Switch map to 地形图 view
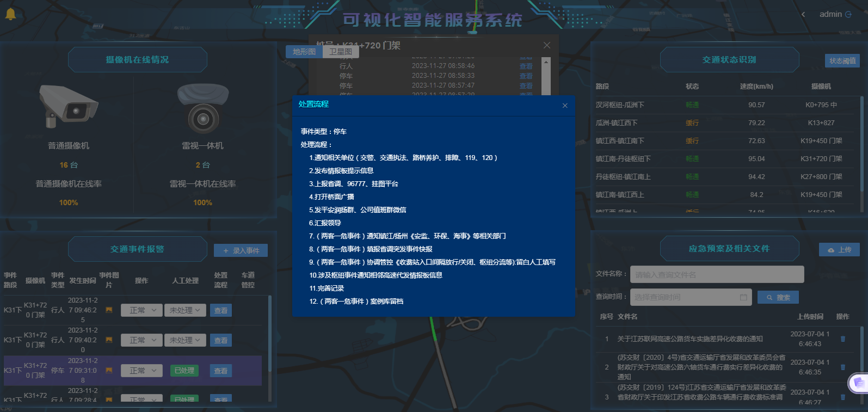Screen dimensions: 868x412 304,52
